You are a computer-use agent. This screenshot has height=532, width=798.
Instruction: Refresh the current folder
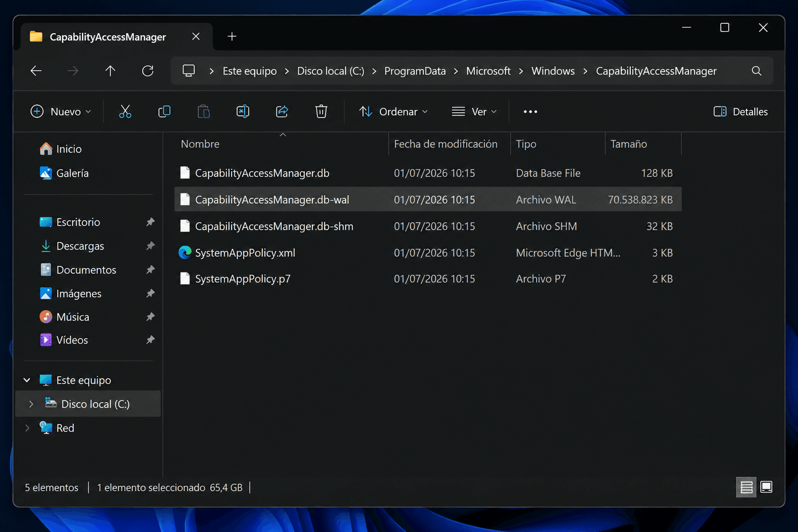pos(148,71)
